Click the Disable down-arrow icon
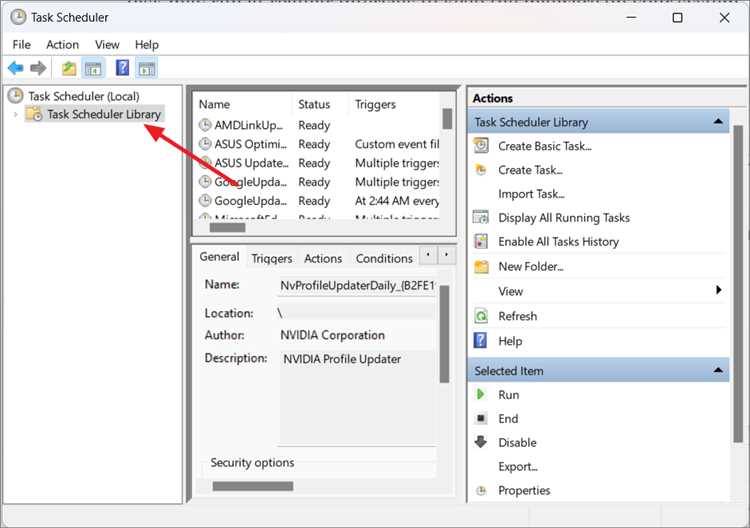This screenshot has height=528, width=750. click(481, 441)
